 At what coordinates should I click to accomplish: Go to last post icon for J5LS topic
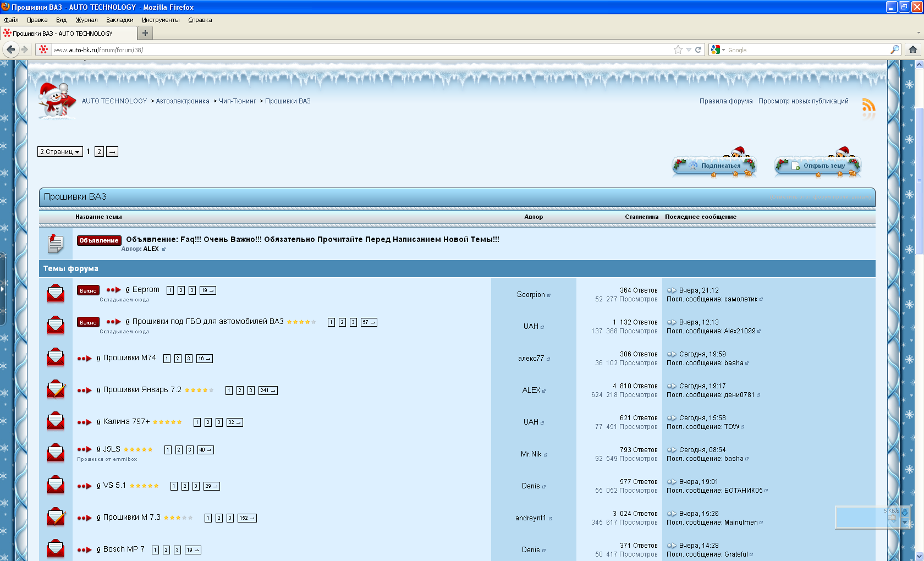pyautogui.click(x=672, y=450)
